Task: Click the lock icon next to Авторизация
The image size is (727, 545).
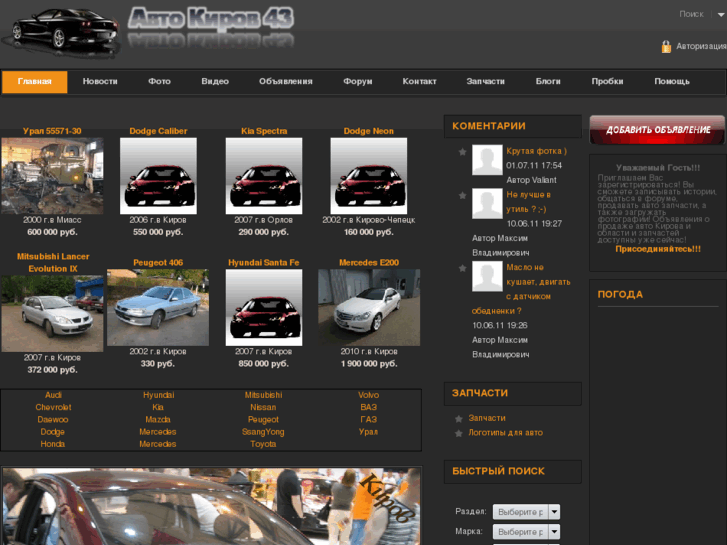Action: click(665, 46)
